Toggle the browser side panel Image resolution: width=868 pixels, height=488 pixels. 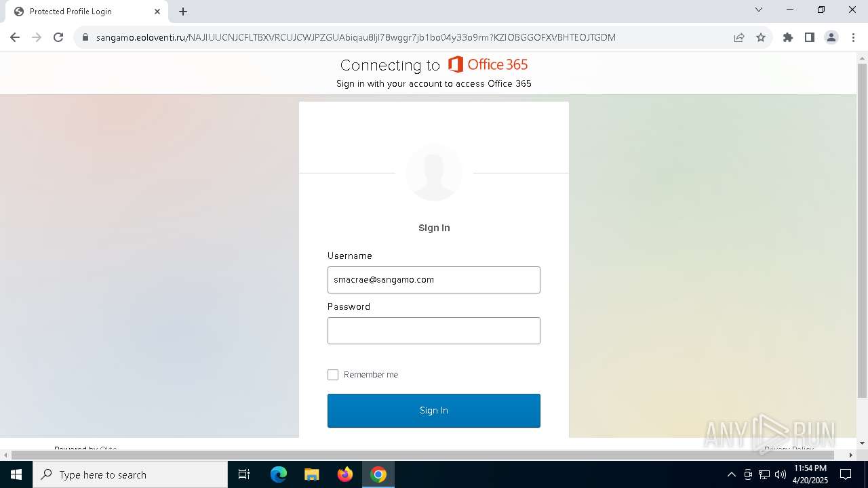(810, 37)
